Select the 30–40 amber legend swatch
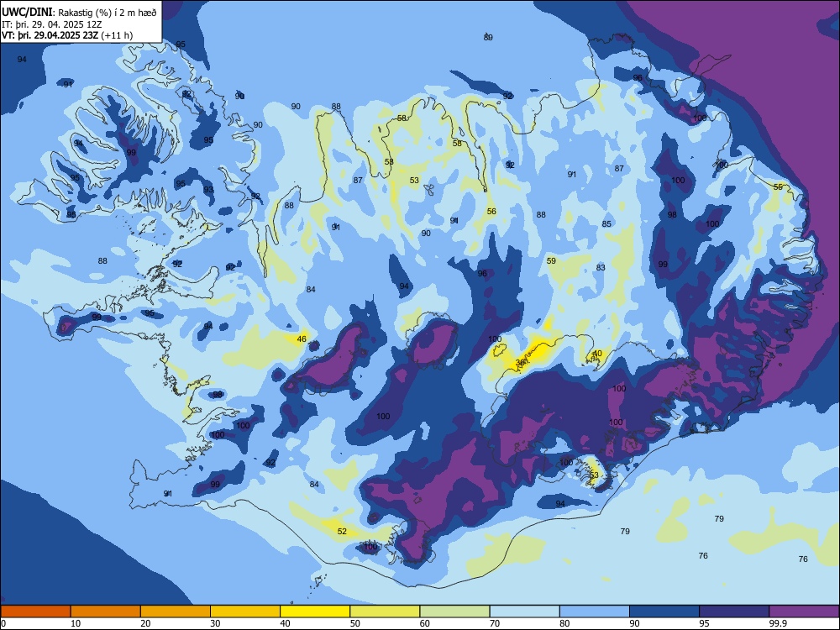Viewport: 840px width, 630px height. coord(245,612)
